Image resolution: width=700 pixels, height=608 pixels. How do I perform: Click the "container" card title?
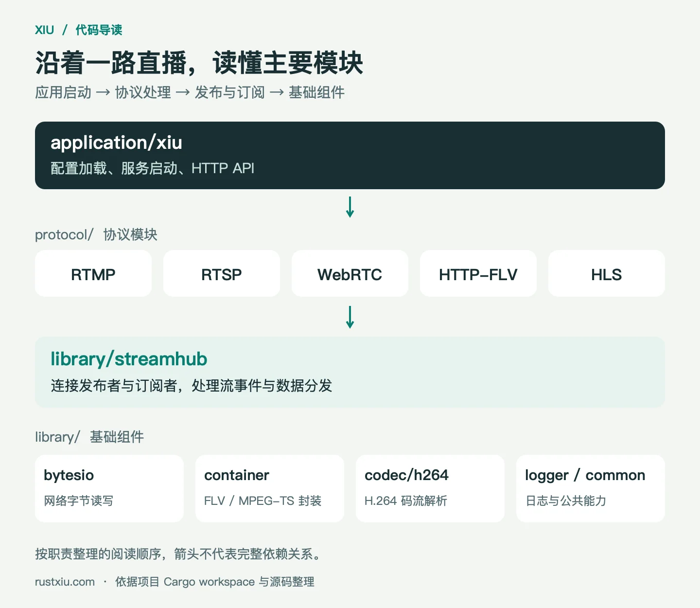click(x=236, y=475)
